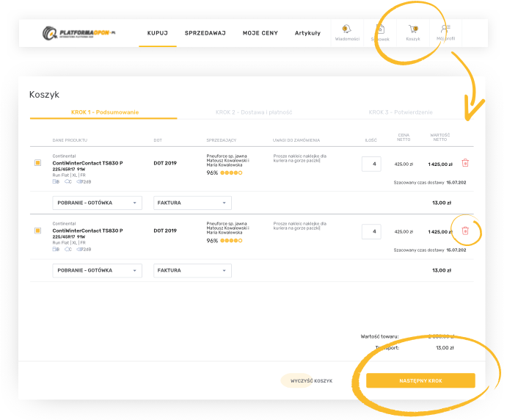Expand second product's Pobranie - Gotówka dropdown
507x420 pixels.
(x=96, y=270)
